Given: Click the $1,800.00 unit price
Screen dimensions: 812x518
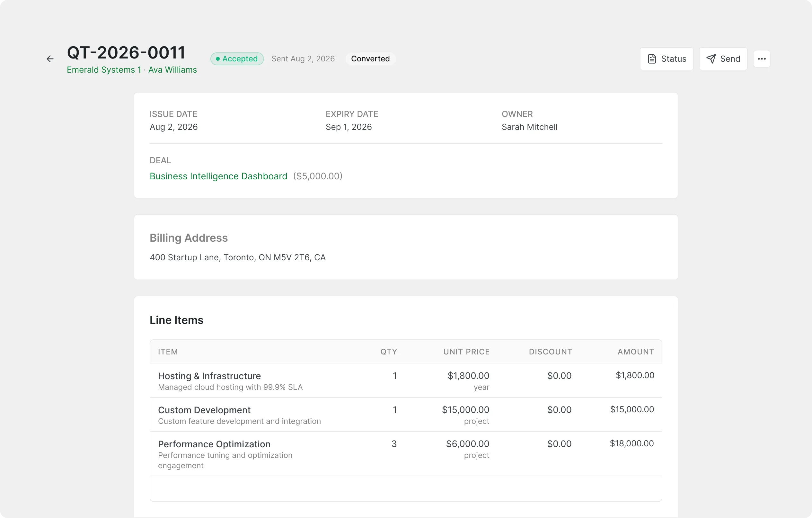Looking at the screenshot, I should pyautogui.click(x=468, y=376).
